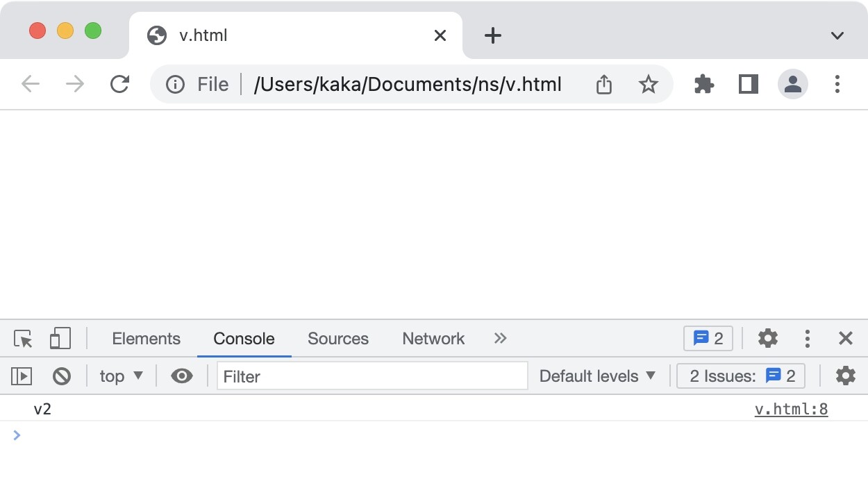The image size is (868, 488).
Task: Switch to the Elements tab
Action: 146,339
